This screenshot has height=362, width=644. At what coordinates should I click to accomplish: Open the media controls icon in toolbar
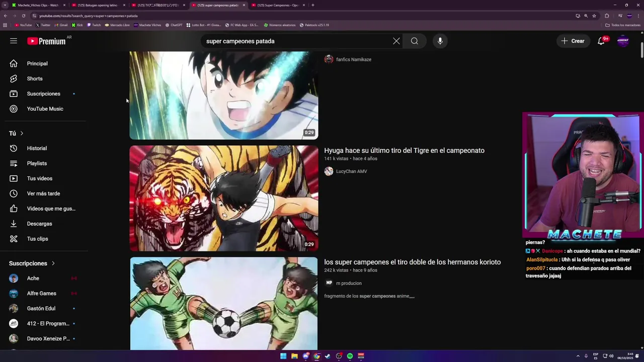(619, 16)
